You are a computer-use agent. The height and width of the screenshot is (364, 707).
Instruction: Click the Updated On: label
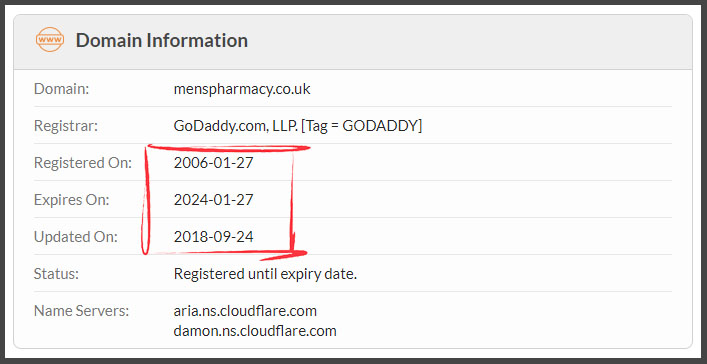pos(75,237)
